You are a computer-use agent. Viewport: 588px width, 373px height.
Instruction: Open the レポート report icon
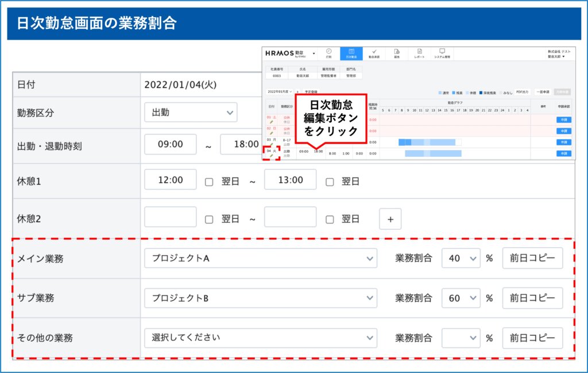coord(419,53)
